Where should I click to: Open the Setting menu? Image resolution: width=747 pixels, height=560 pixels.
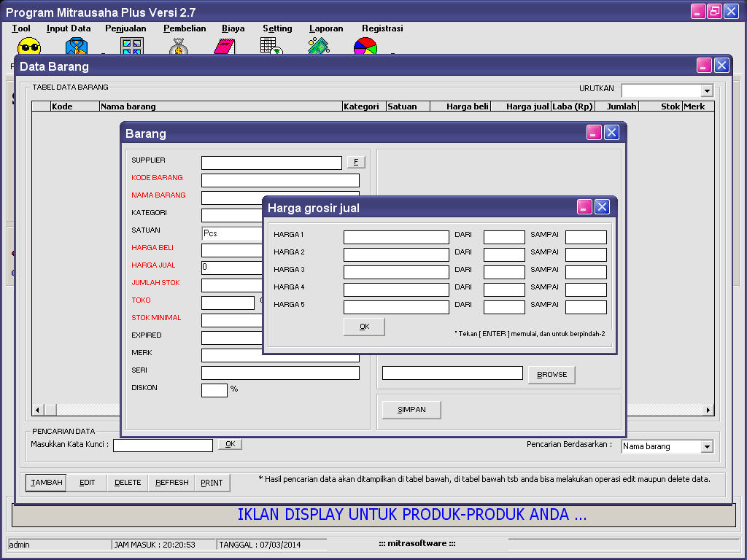[x=278, y=28]
